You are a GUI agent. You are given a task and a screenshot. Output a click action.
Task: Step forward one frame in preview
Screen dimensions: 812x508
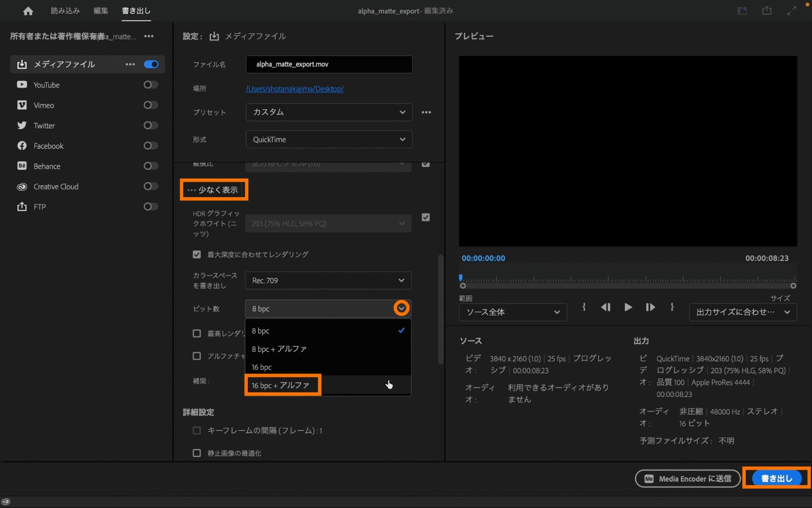(x=650, y=307)
